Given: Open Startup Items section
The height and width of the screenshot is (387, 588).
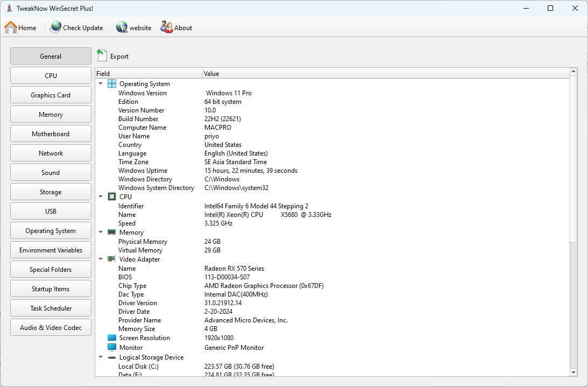Looking at the screenshot, I should [51, 289].
